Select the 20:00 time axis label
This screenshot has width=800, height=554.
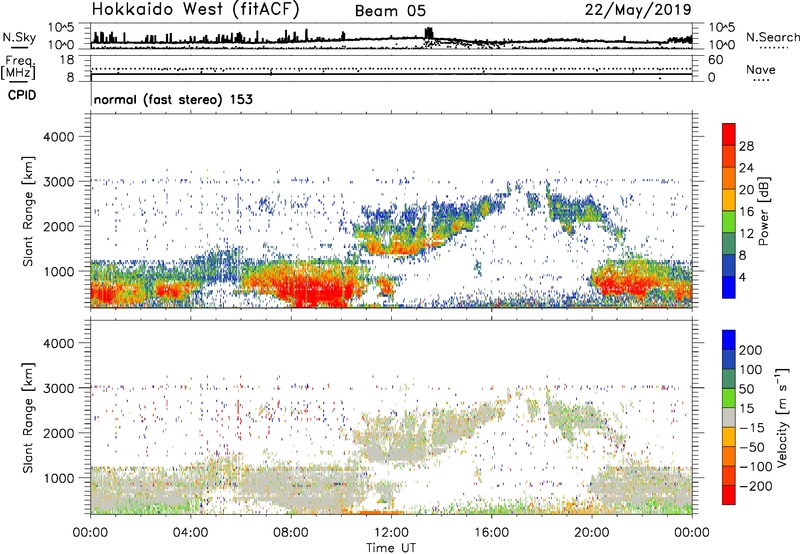pyautogui.click(x=592, y=533)
